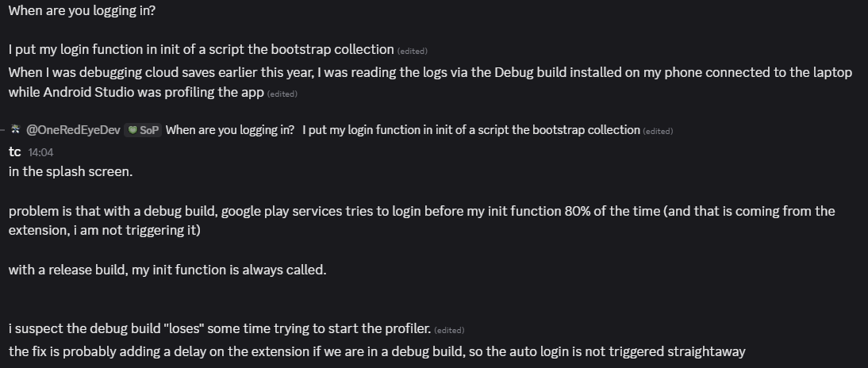
Task: Click the top 'I put my login function' message
Action: point(202,49)
